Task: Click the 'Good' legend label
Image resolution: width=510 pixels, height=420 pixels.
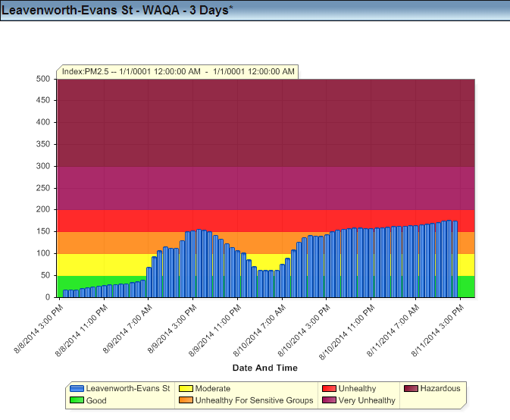Action: click(x=96, y=400)
